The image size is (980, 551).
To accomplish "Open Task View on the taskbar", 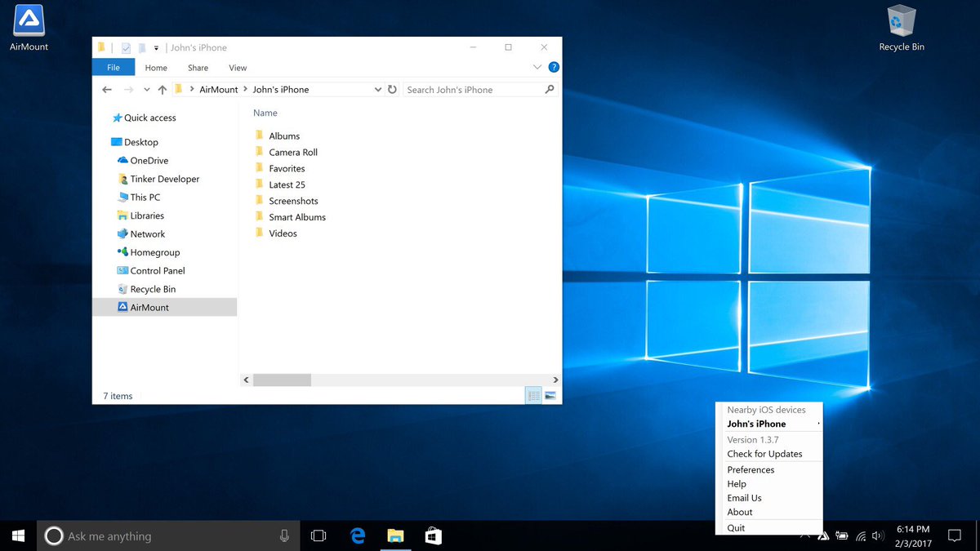I will 318,536.
